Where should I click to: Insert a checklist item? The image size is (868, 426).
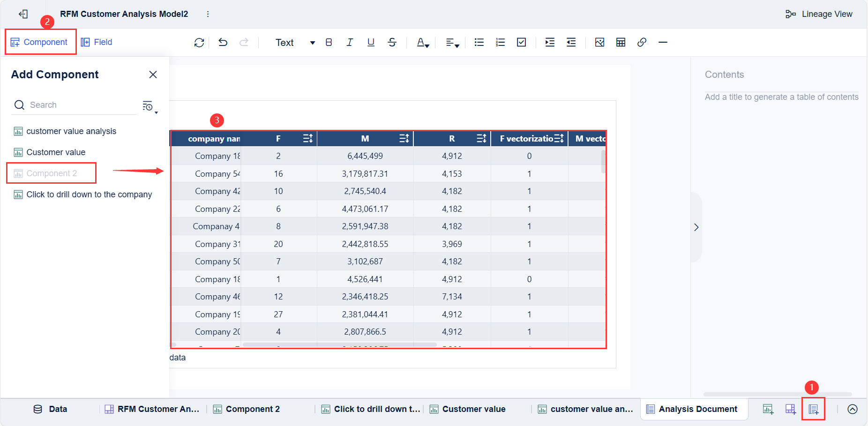click(x=521, y=42)
